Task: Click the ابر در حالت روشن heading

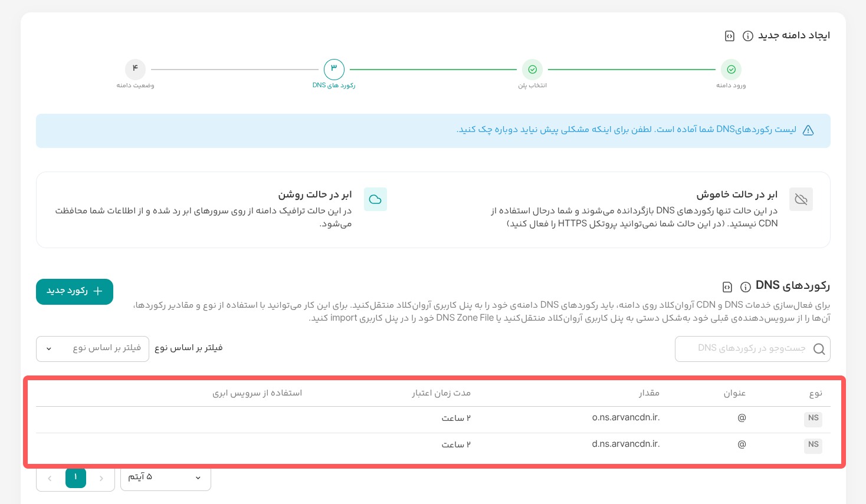Action: click(315, 195)
